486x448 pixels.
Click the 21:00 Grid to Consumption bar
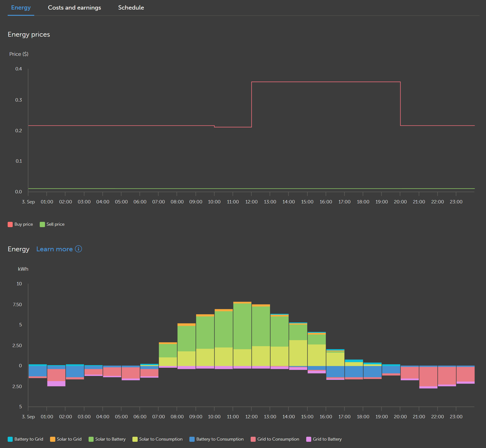pos(428,376)
